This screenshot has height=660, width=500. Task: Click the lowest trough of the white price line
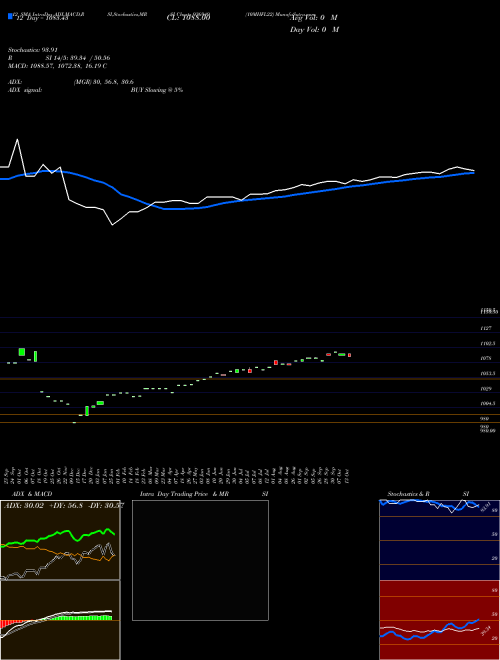[x=112, y=225]
